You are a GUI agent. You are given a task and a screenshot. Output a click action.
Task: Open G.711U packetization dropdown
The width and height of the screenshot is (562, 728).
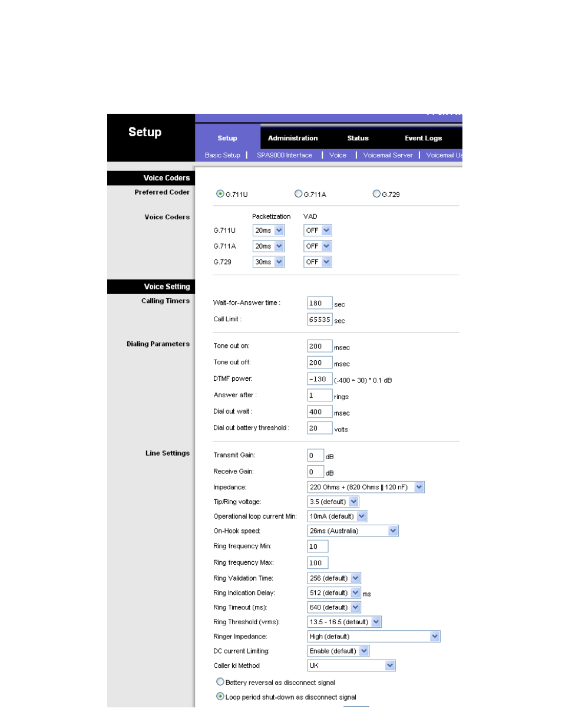269,230
